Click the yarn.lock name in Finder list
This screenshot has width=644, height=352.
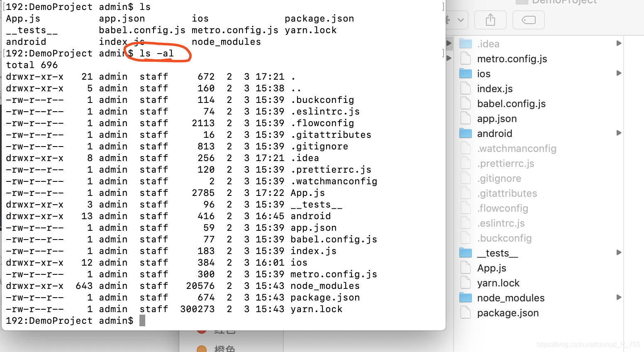point(498,283)
